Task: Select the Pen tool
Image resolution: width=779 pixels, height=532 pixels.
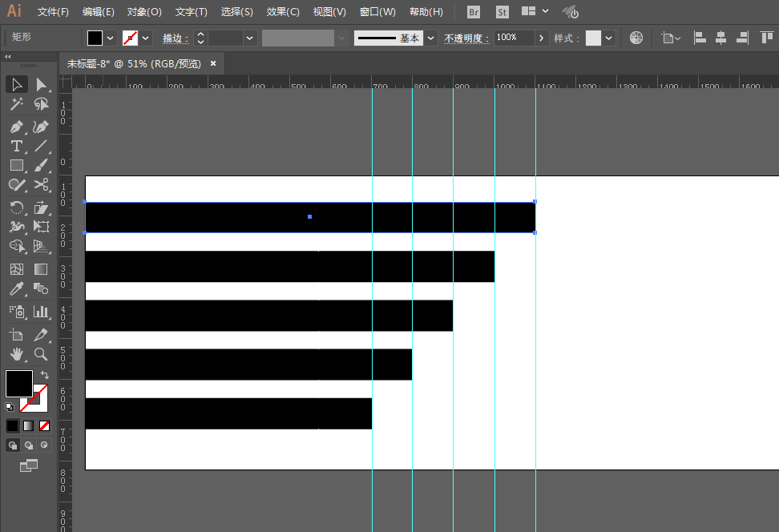Action: point(16,127)
